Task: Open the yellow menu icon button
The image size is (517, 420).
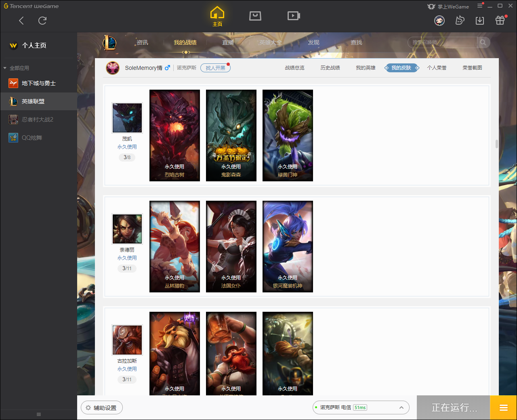Action: [503, 407]
